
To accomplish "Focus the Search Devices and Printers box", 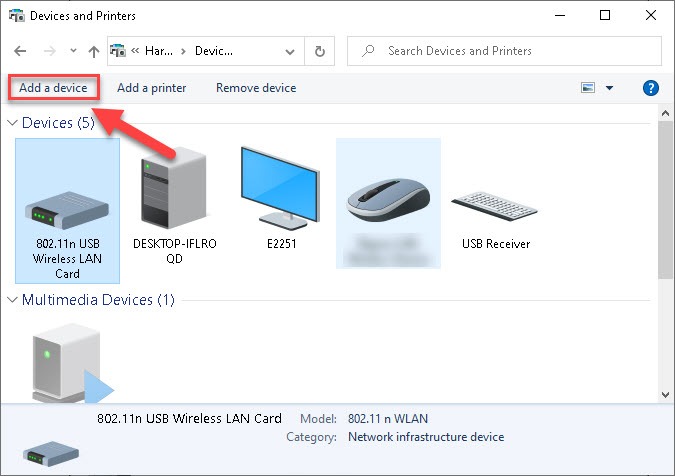I will pyautogui.click(x=505, y=51).
